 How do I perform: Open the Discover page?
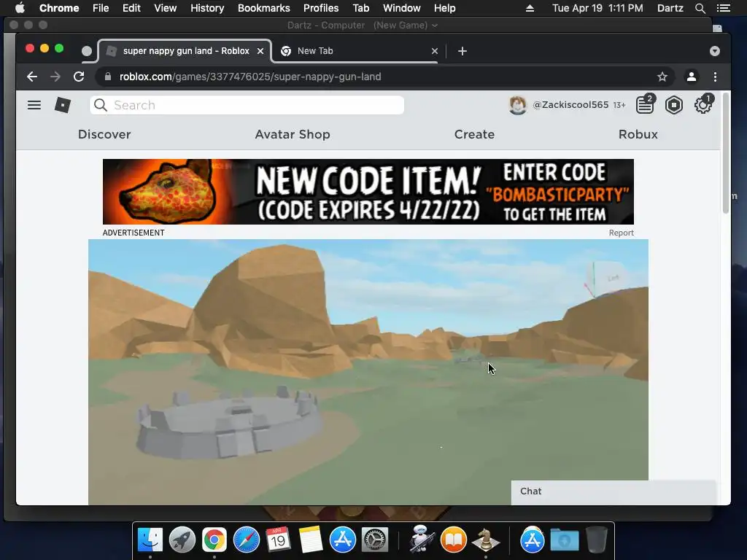[x=104, y=134]
